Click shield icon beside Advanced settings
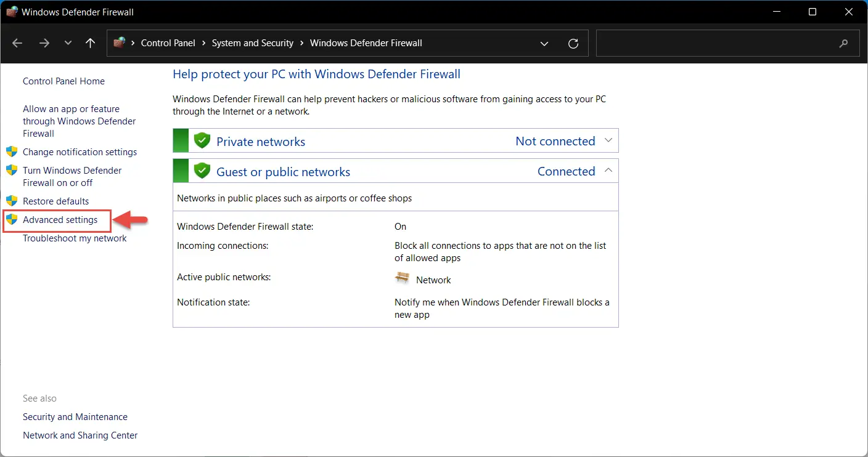 [12, 219]
